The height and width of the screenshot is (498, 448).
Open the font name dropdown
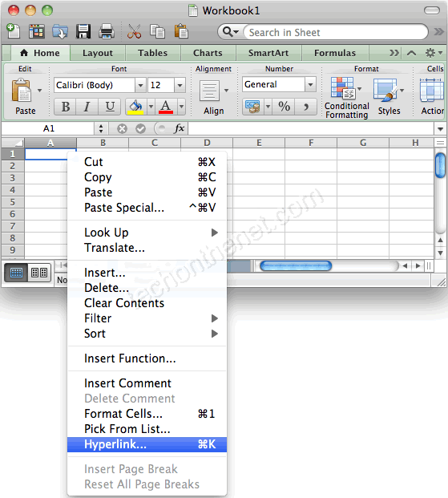pos(140,85)
